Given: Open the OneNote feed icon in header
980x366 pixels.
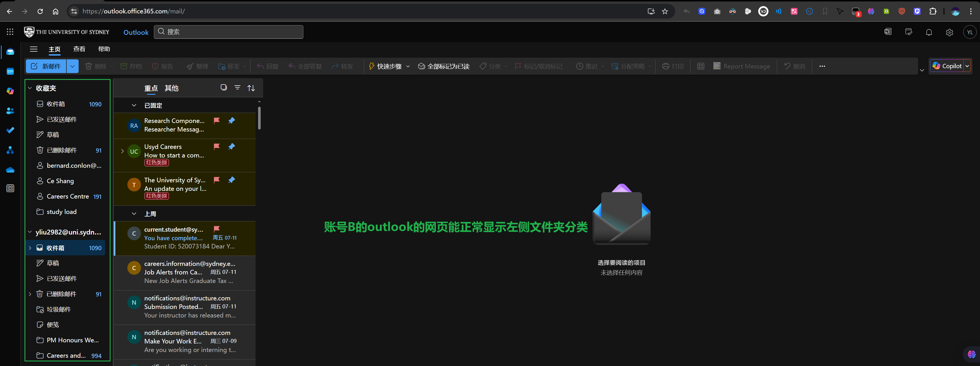Looking at the screenshot, I should click(888, 32).
